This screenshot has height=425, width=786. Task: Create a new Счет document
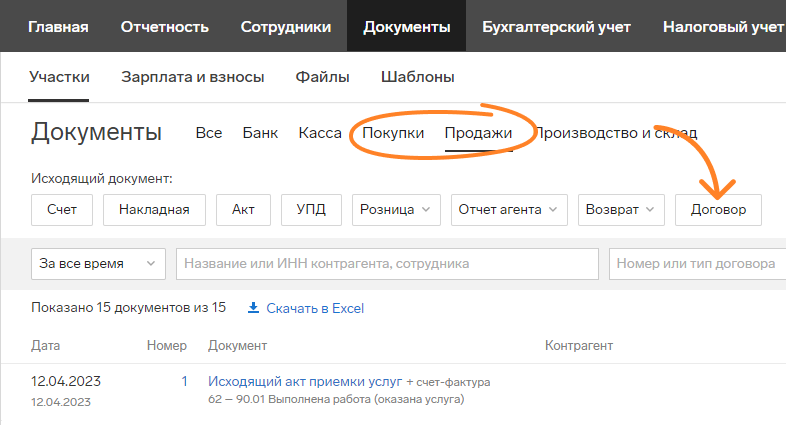click(x=62, y=209)
